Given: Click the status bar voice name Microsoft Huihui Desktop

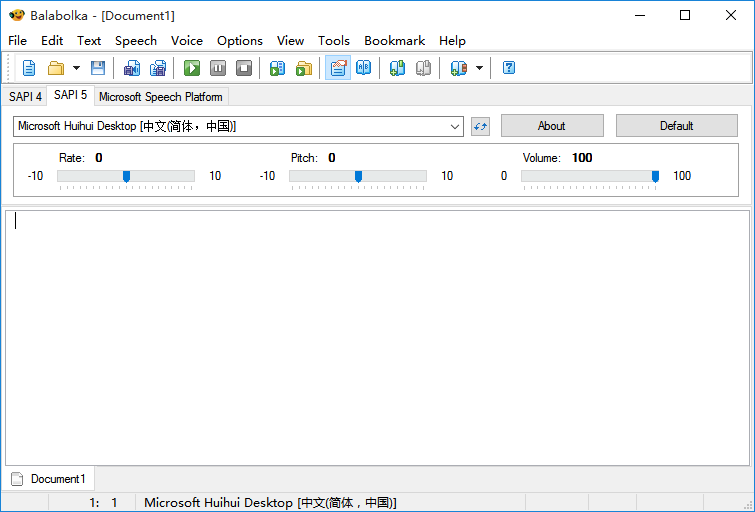Looking at the screenshot, I should click(x=270, y=503).
